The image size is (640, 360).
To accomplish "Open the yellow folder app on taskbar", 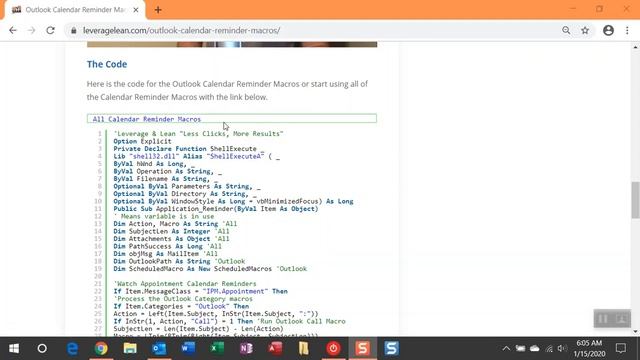I will point(304,348).
